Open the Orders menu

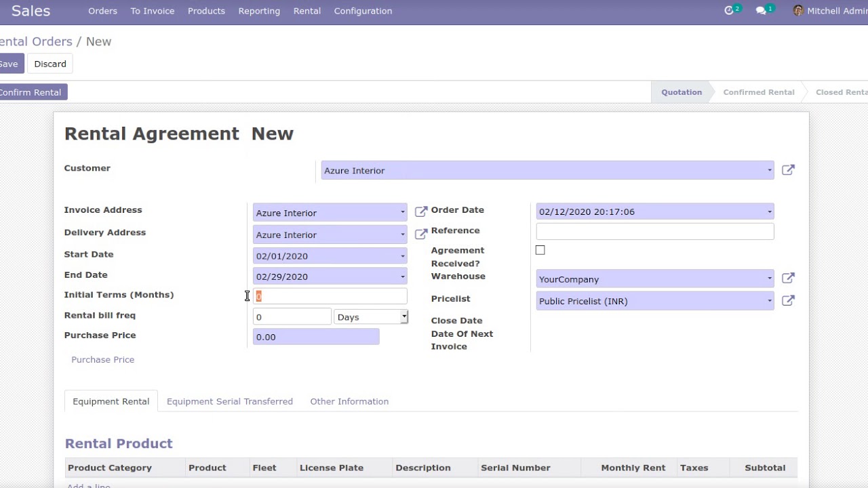(x=102, y=11)
